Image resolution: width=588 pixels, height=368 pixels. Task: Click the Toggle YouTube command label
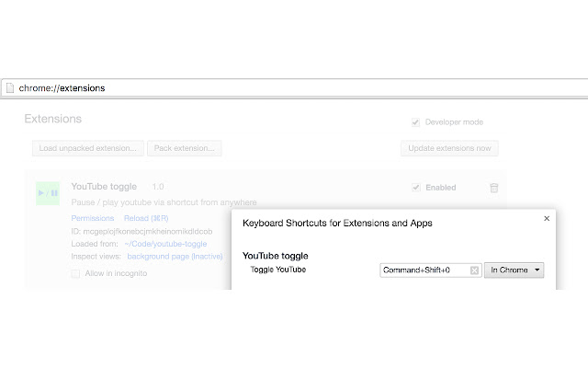point(277,270)
